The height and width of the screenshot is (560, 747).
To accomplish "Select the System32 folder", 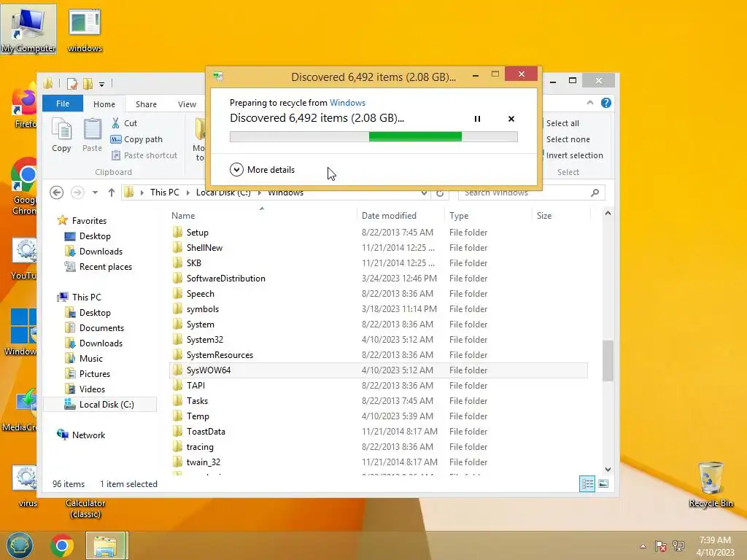I will (x=379, y=340).
